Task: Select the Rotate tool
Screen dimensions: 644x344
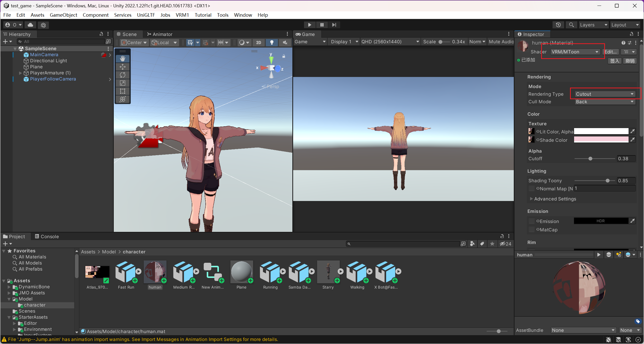Action: pyautogui.click(x=123, y=75)
